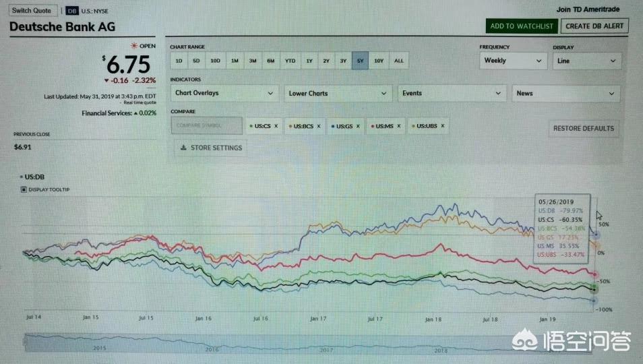Select the YTD chart range
643x364 pixels.
point(290,61)
